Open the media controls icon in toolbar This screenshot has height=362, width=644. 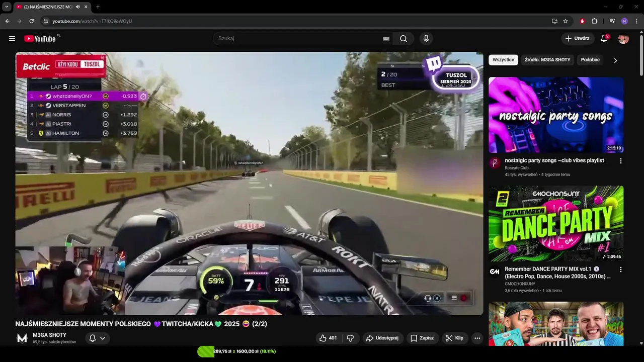coord(612,21)
